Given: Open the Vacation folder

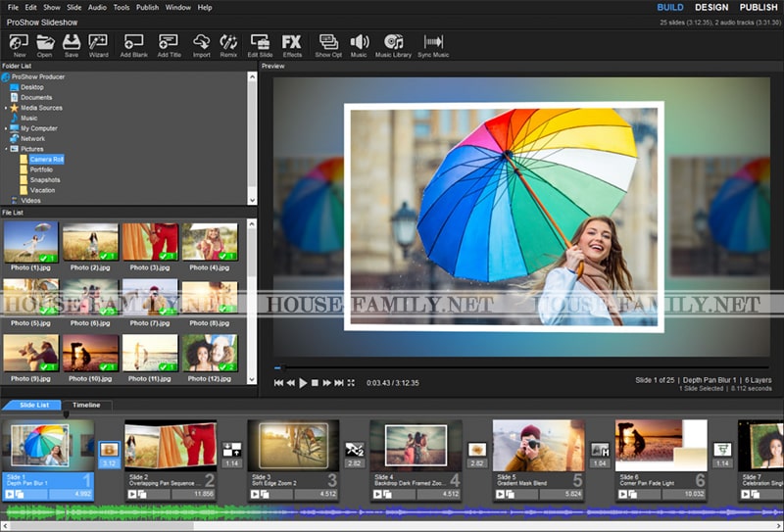Looking at the screenshot, I should pyautogui.click(x=42, y=190).
